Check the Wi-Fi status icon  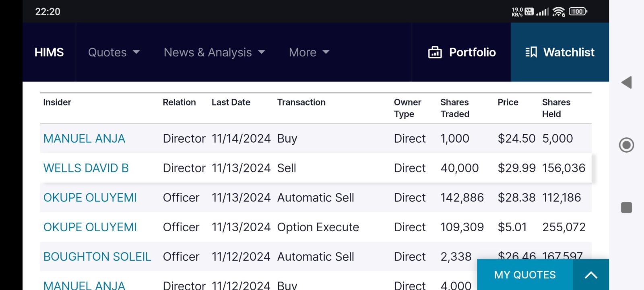tap(559, 12)
